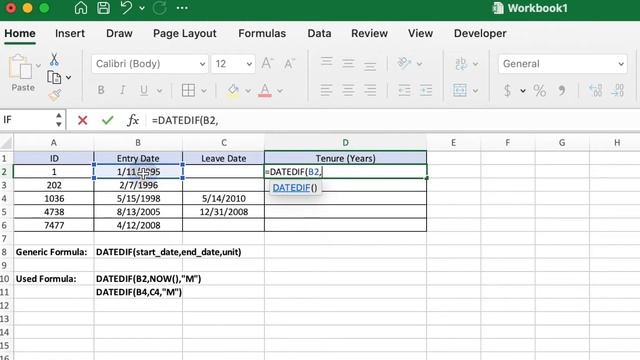640x360 pixels.
Task: Expand the underline style arrow
Action: (160, 91)
